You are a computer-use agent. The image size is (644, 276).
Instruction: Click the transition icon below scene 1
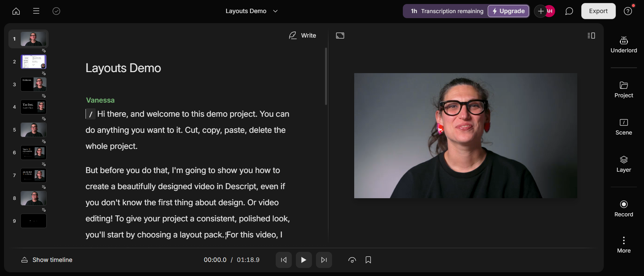44,51
